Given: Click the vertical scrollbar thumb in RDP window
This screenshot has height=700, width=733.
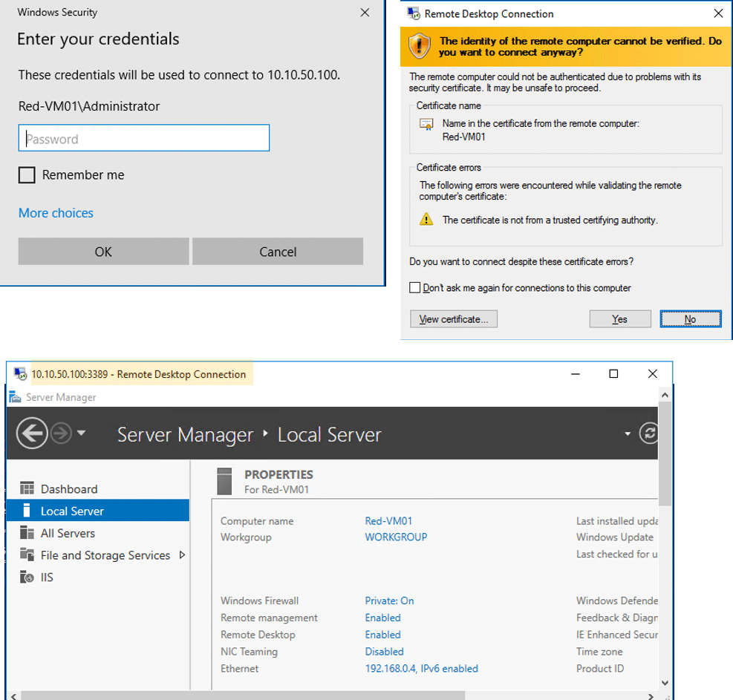Looking at the screenshot, I should coord(665,454).
